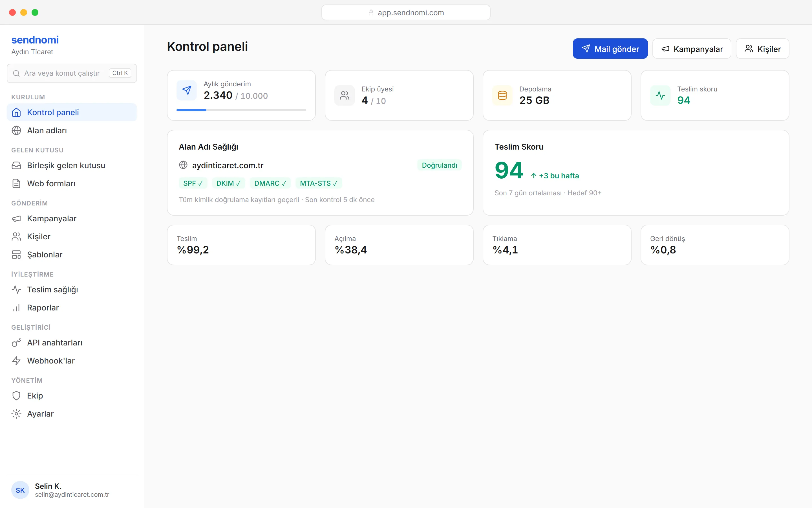
Task: Click the gear icon beside Ayarlar
Action: point(16,414)
